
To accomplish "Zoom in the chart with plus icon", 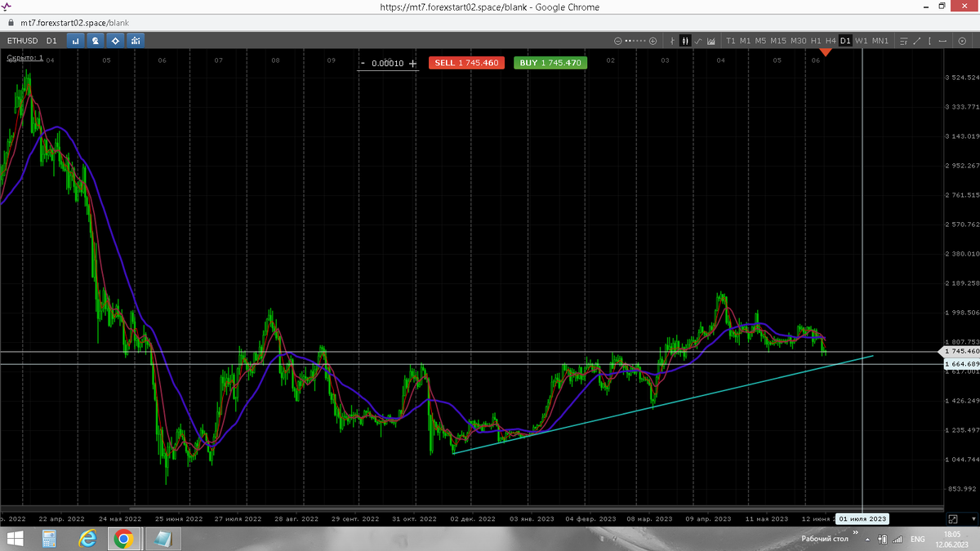I will point(653,41).
